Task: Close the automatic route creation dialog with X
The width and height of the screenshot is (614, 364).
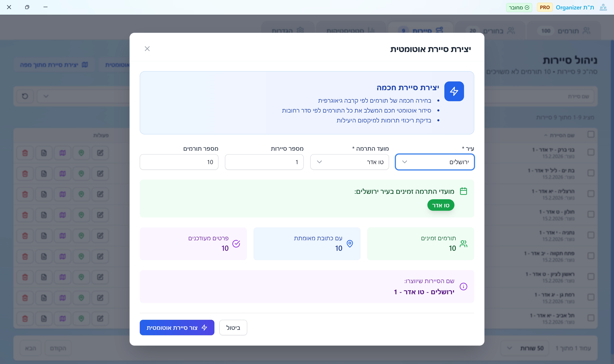Action: [x=147, y=49]
